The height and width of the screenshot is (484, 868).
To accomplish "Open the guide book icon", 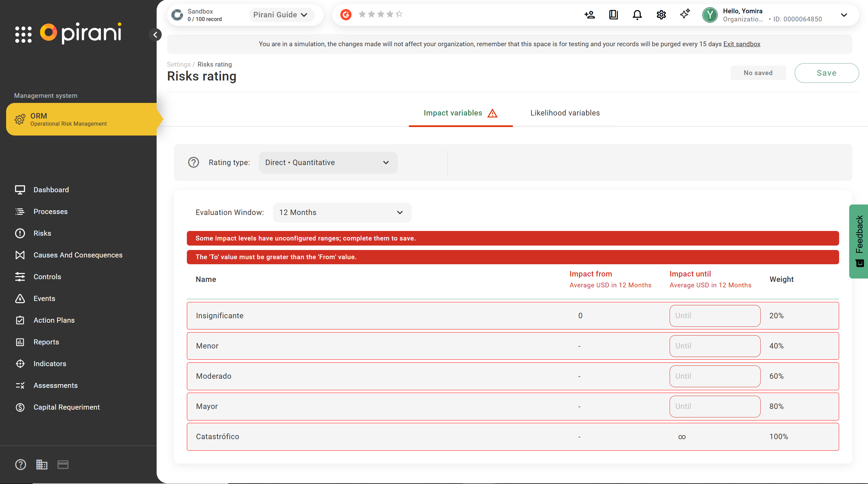I will coord(613,15).
